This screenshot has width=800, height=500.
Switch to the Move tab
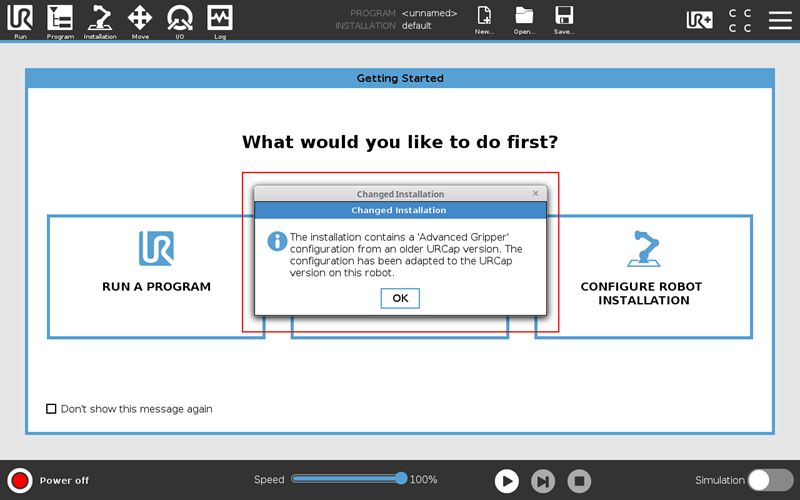point(140,20)
